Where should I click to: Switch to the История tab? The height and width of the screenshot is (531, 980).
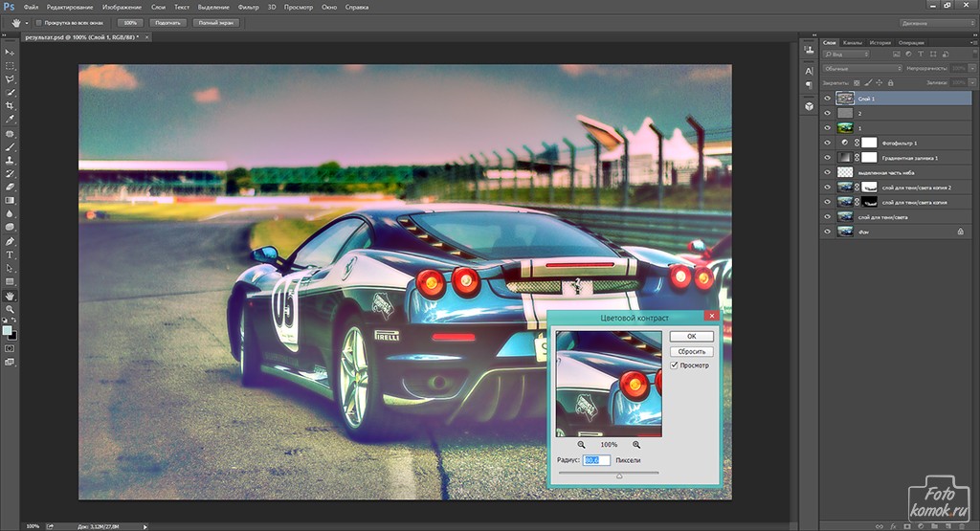(x=880, y=42)
